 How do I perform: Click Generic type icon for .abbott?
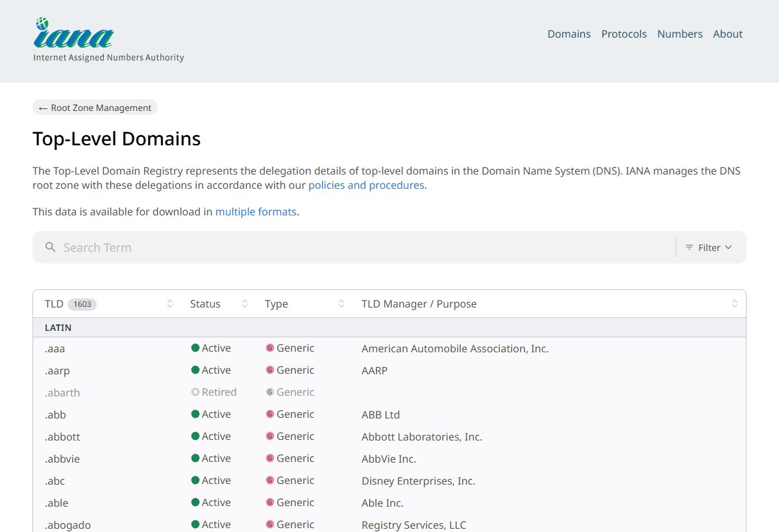point(270,437)
